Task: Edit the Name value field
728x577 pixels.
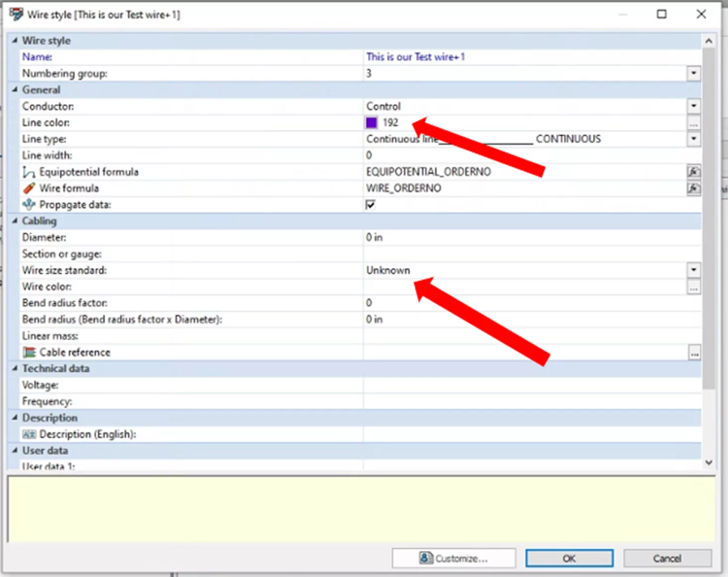Action: (x=532, y=57)
